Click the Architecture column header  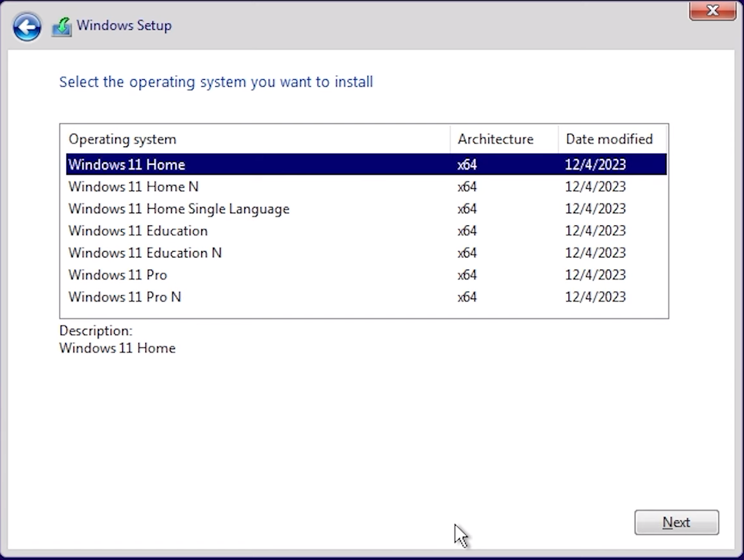point(496,140)
